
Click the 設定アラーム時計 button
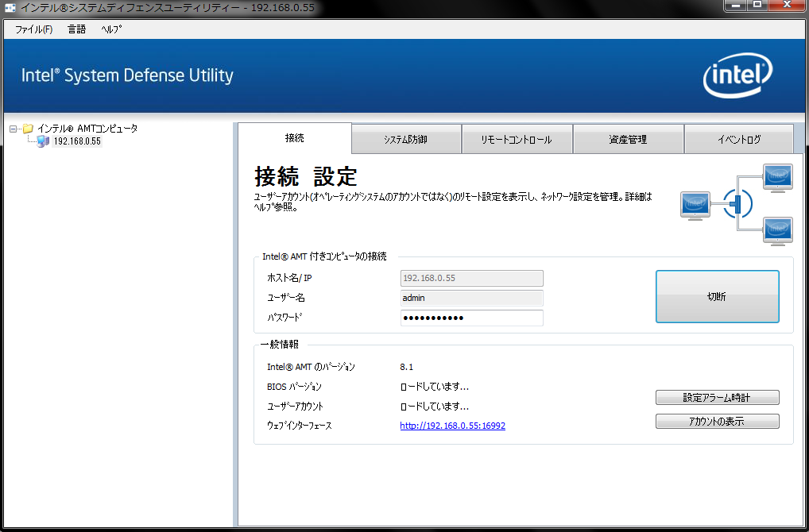click(717, 398)
